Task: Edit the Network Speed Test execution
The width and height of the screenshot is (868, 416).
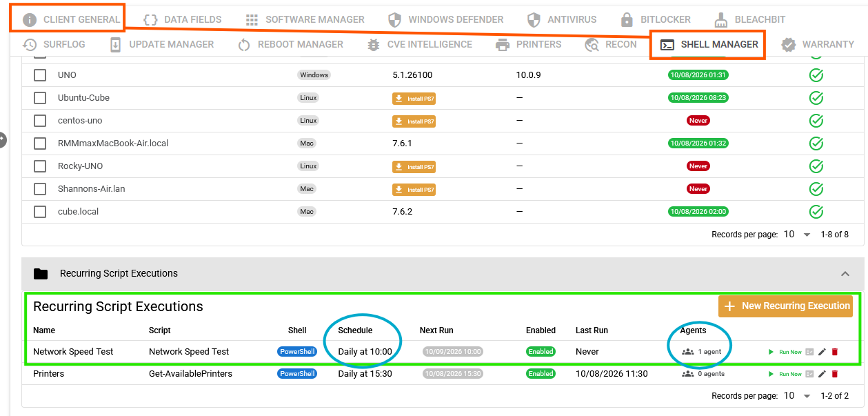Action: click(x=822, y=352)
